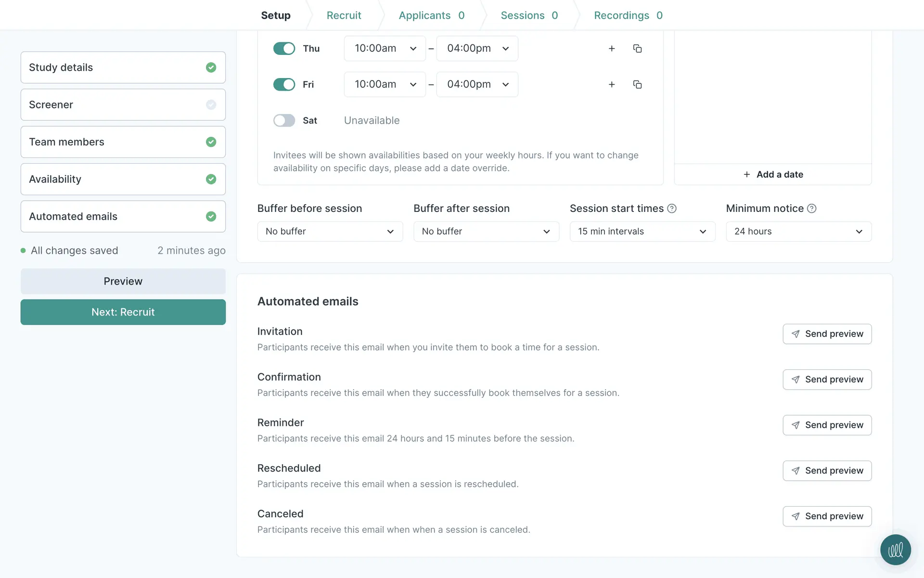Open Buffer before session dropdown

pyautogui.click(x=330, y=232)
